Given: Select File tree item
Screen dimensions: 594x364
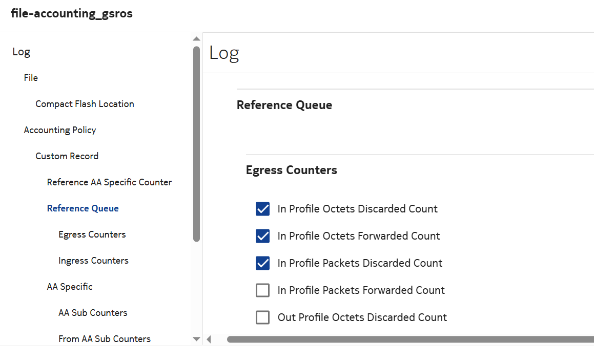Looking at the screenshot, I should 31,78.
